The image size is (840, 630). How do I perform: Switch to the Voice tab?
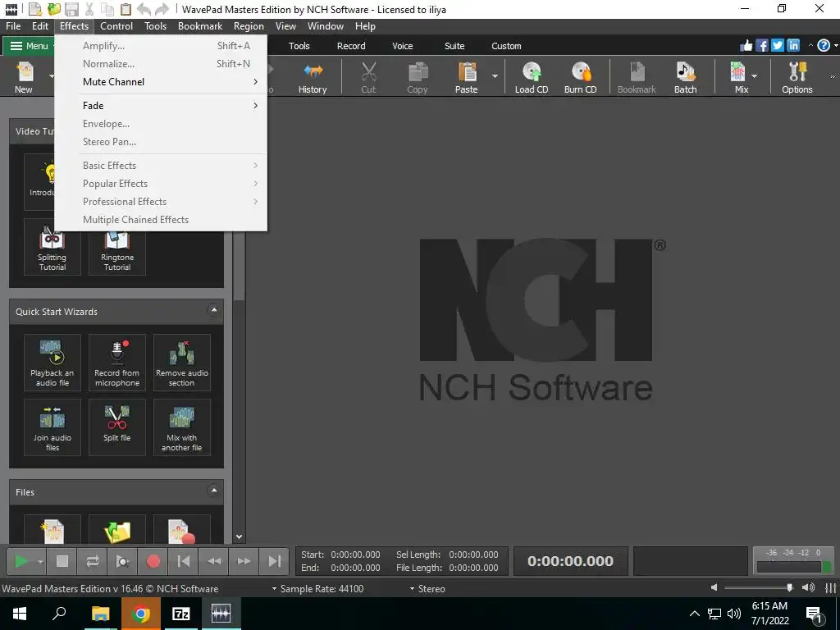coord(402,46)
